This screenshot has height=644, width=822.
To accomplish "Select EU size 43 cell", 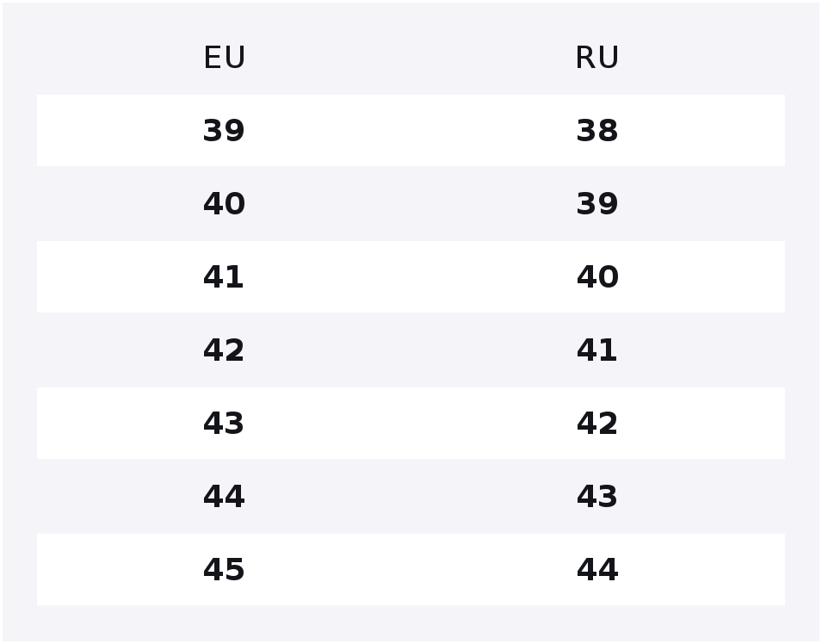I will (x=224, y=424).
